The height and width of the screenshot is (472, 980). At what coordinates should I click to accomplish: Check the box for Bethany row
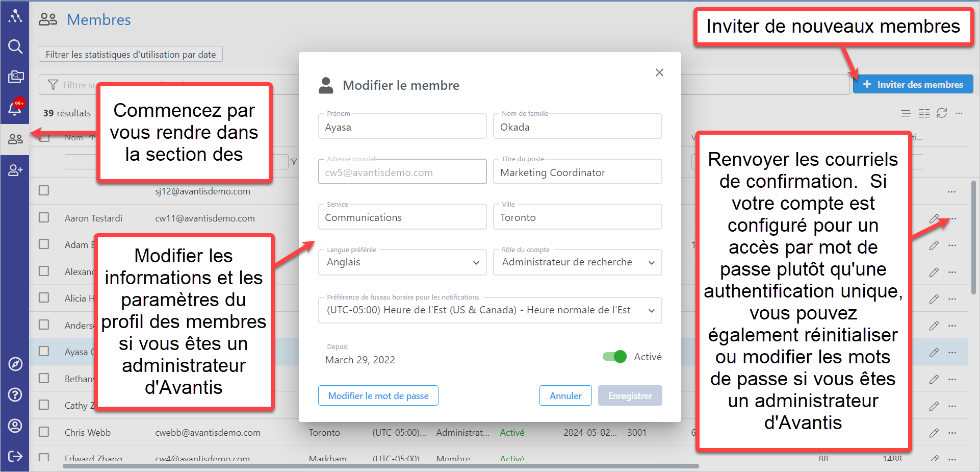click(44, 378)
